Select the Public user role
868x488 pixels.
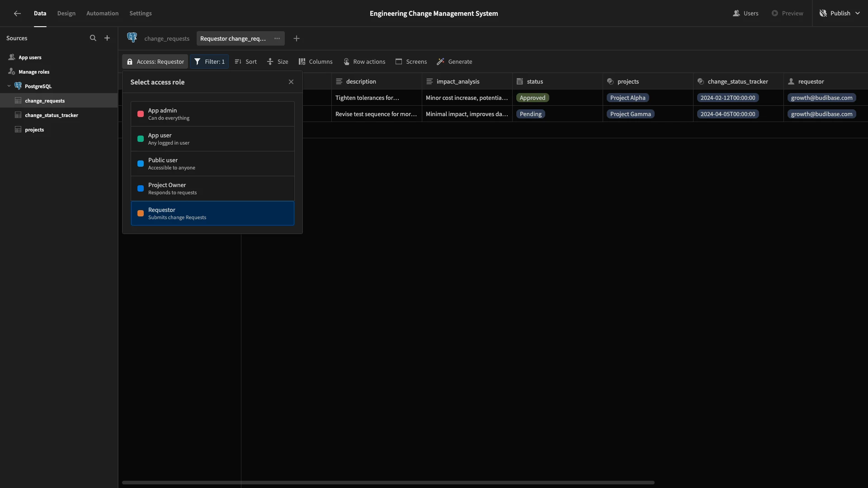212,164
